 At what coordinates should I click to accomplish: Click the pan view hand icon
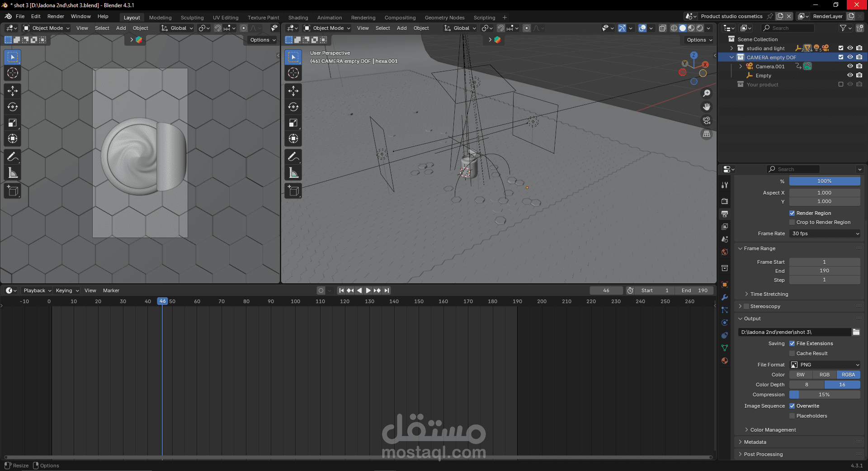point(707,107)
